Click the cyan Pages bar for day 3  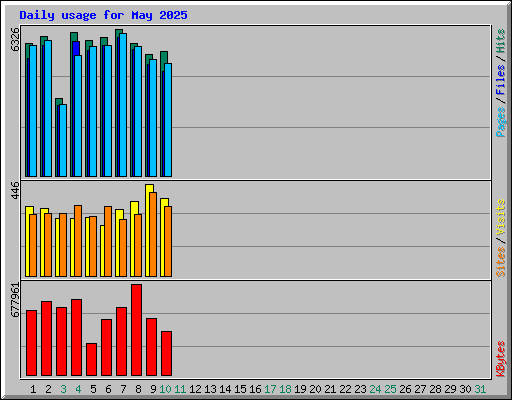click(x=63, y=140)
